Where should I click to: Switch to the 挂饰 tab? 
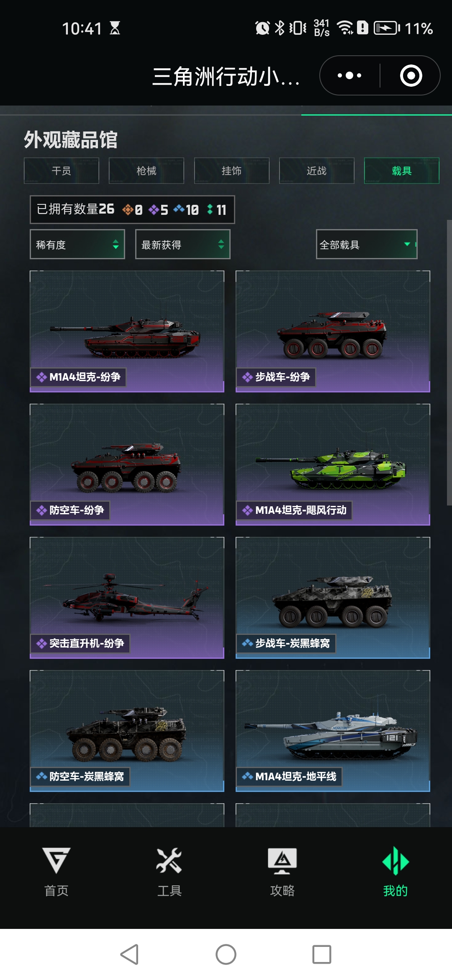[231, 170]
